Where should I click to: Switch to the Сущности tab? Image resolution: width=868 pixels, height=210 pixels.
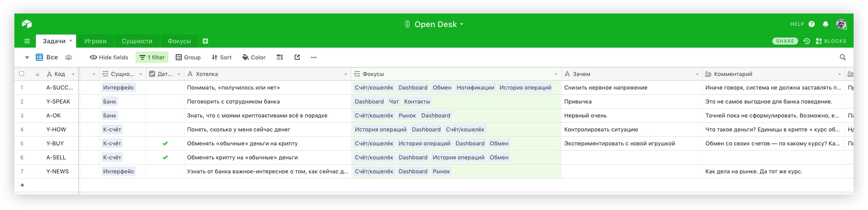(x=137, y=41)
